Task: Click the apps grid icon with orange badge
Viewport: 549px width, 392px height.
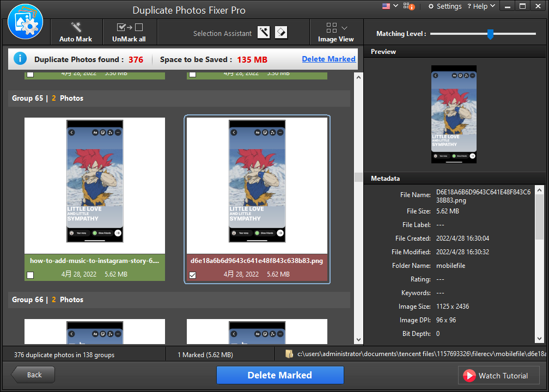Action: click(x=408, y=6)
